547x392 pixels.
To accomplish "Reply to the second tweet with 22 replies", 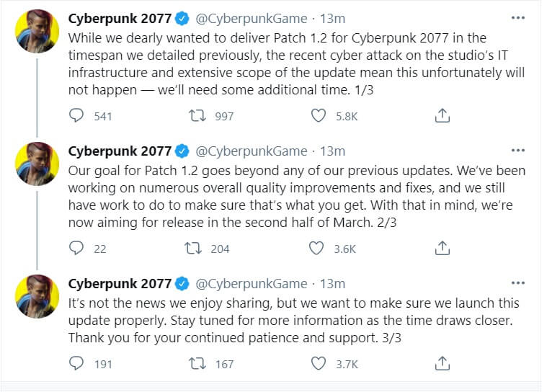I will pos(76,249).
